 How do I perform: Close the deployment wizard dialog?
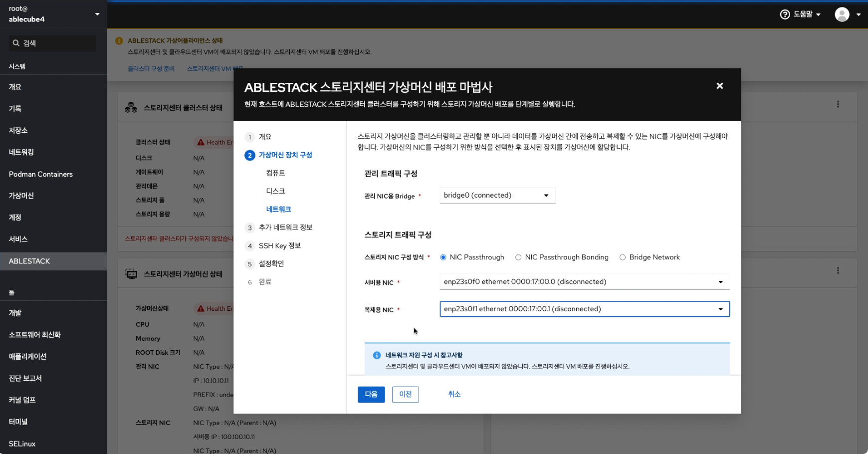click(720, 86)
